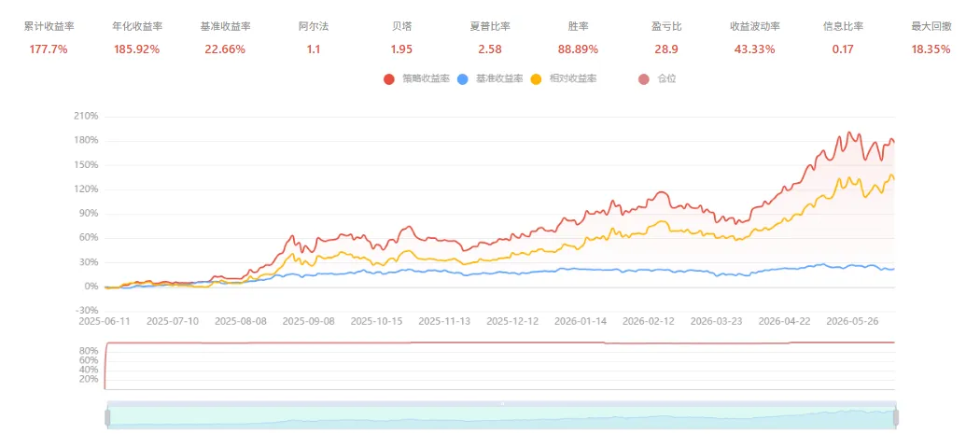
Task: Click the 信息比率 metric label
Action: pos(843,27)
